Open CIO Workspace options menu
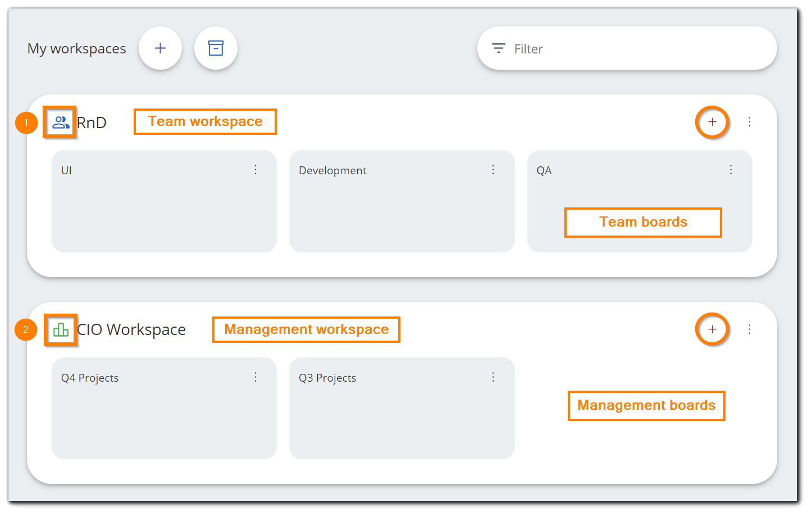This screenshot has width=812, height=516. click(749, 329)
